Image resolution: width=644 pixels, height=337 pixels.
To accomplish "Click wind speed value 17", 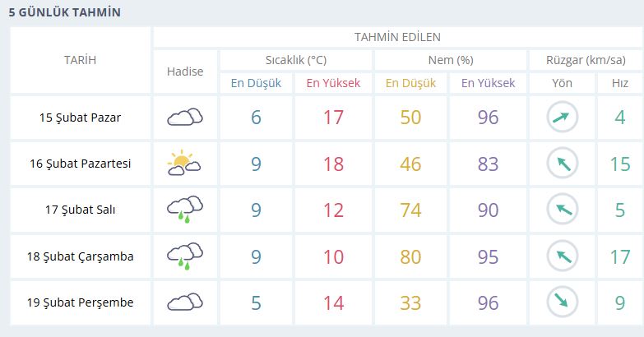I will click(620, 256).
